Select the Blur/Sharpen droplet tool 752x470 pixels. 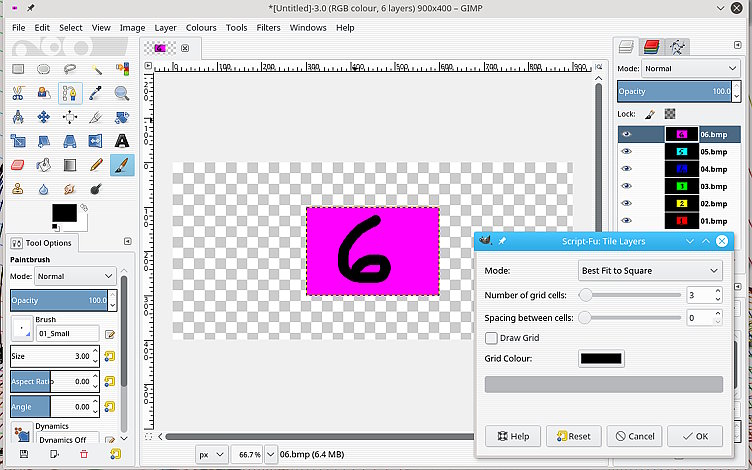click(44, 189)
